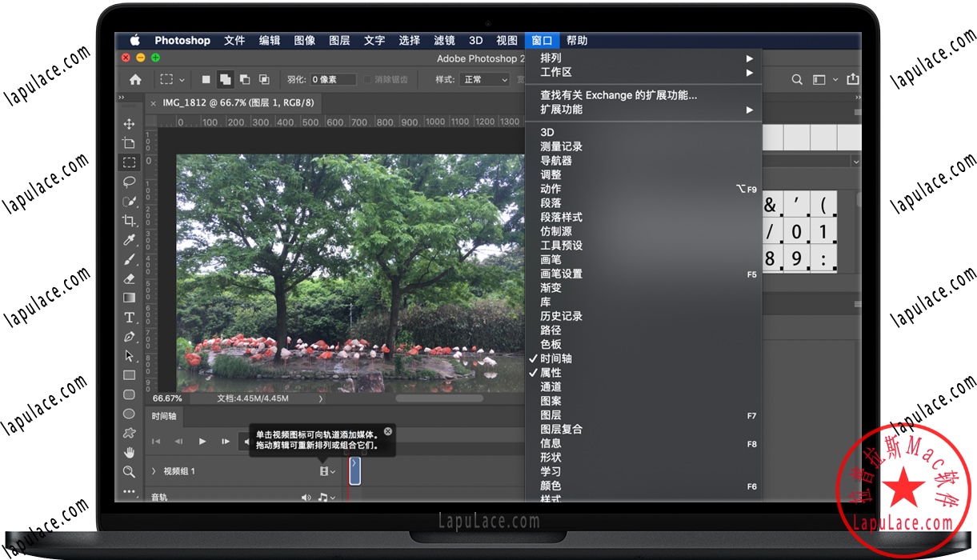Open the 滤镜 menu
Screen dimensions: 977x560
pyautogui.click(x=444, y=40)
